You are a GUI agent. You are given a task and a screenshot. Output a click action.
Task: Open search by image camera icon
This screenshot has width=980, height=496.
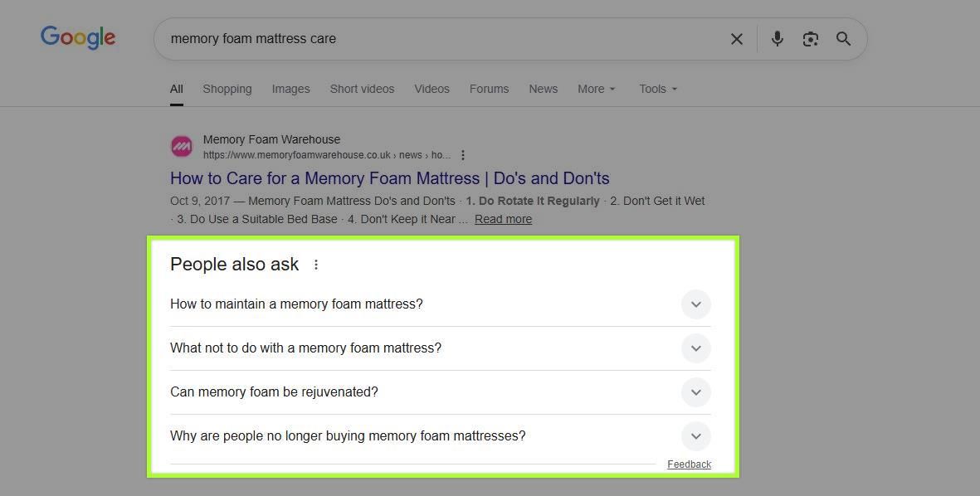tap(810, 39)
